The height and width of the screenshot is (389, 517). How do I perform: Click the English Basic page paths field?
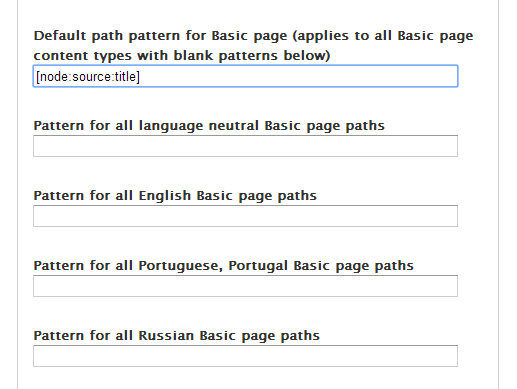point(245,216)
